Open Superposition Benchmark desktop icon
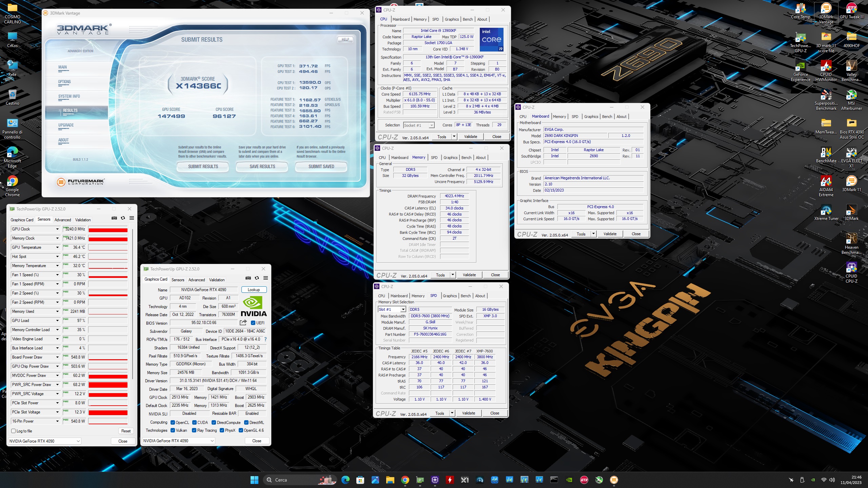 (826, 100)
